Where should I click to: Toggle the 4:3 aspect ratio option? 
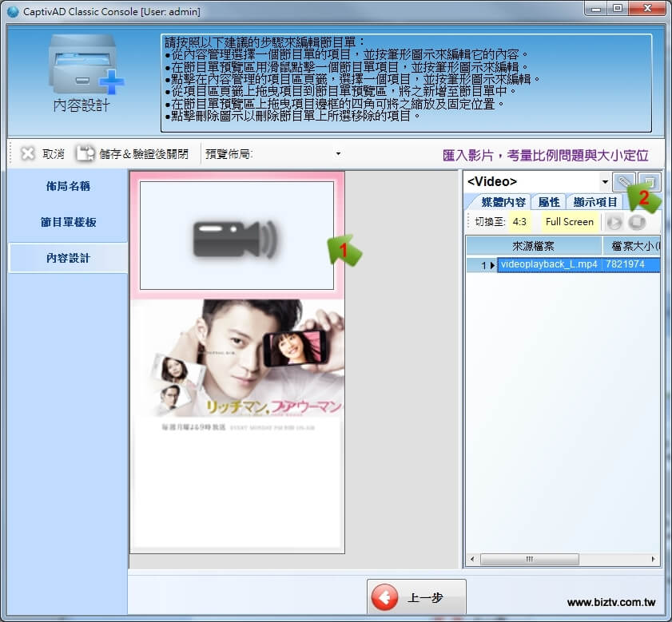coord(519,222)
